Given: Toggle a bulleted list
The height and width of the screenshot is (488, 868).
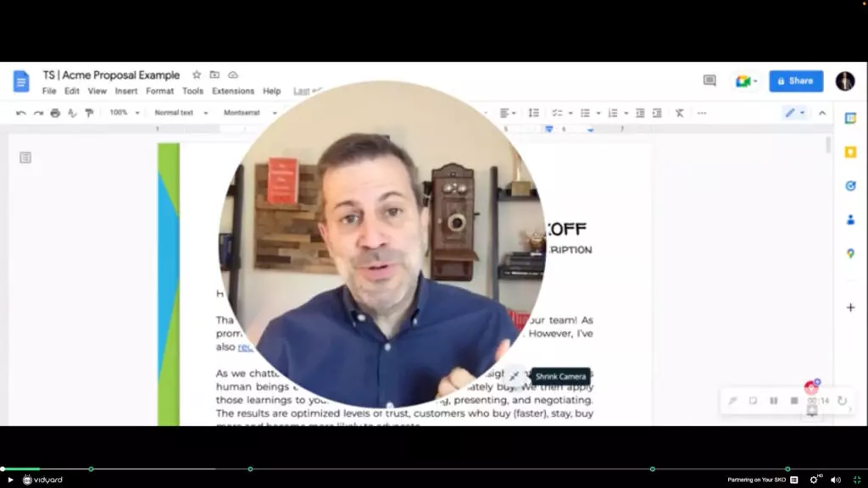Looking at the screenshot, I should point(586,112).
